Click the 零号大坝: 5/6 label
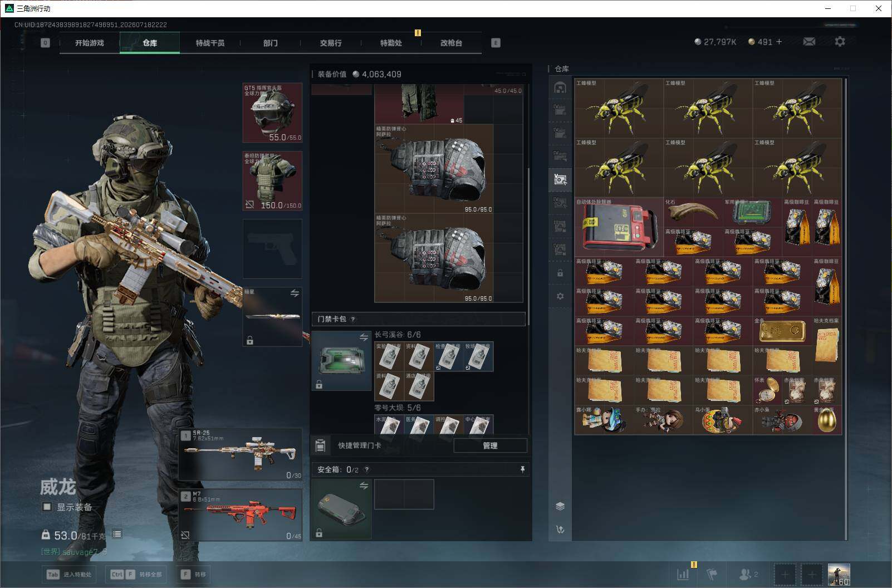Image resolution: width=892 pixels, height=588 pixels. click(398, 408)
